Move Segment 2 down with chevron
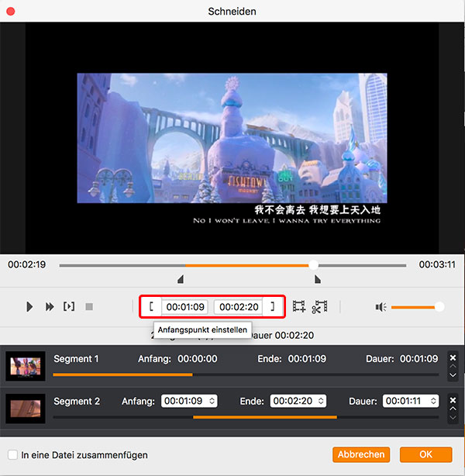 click(453, 418)
